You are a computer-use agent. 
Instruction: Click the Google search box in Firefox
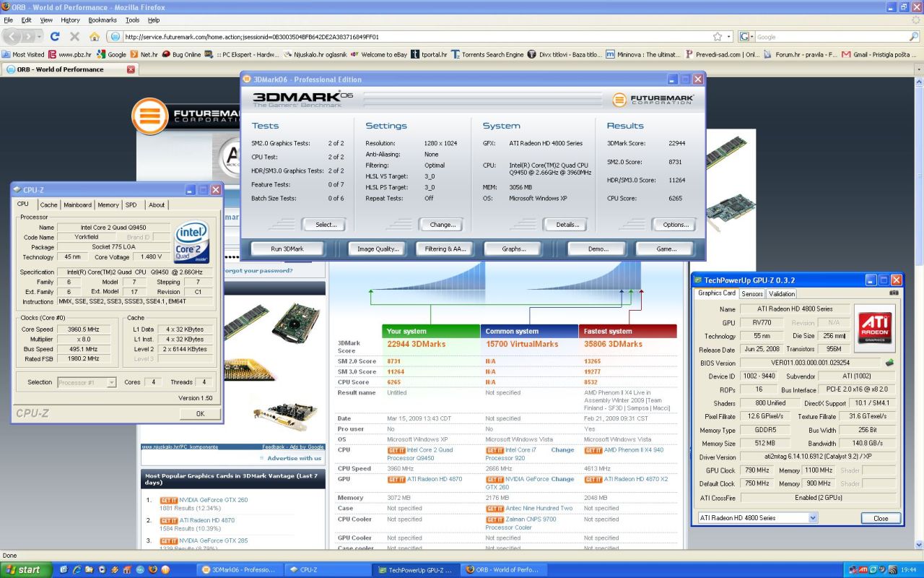[x=830, y=36]
